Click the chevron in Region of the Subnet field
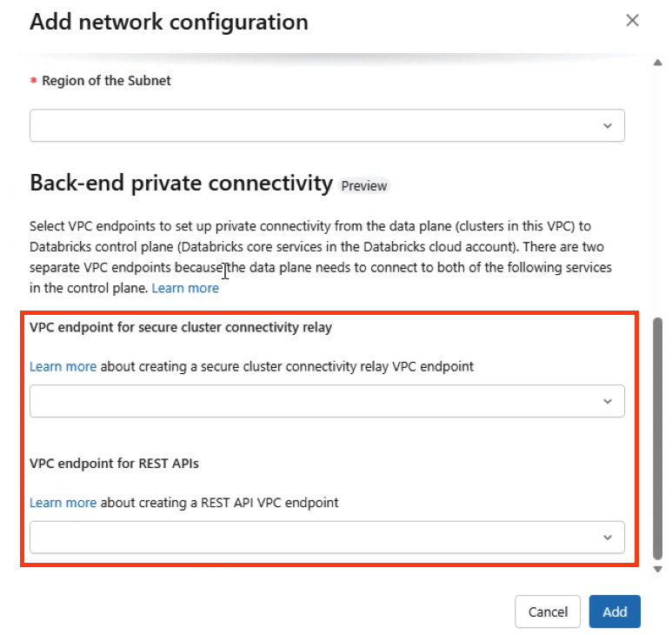The image size is (672, 635). [608, 126]
